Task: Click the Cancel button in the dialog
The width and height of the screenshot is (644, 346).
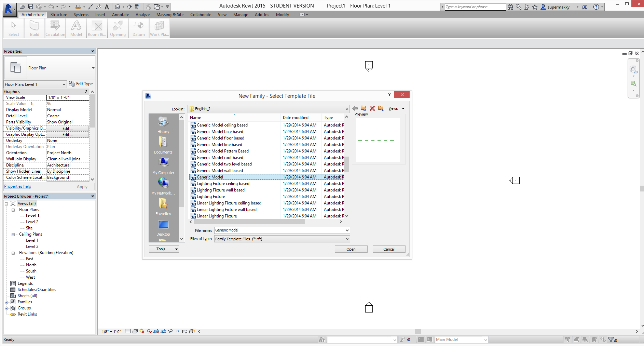Action: (389, 249)
